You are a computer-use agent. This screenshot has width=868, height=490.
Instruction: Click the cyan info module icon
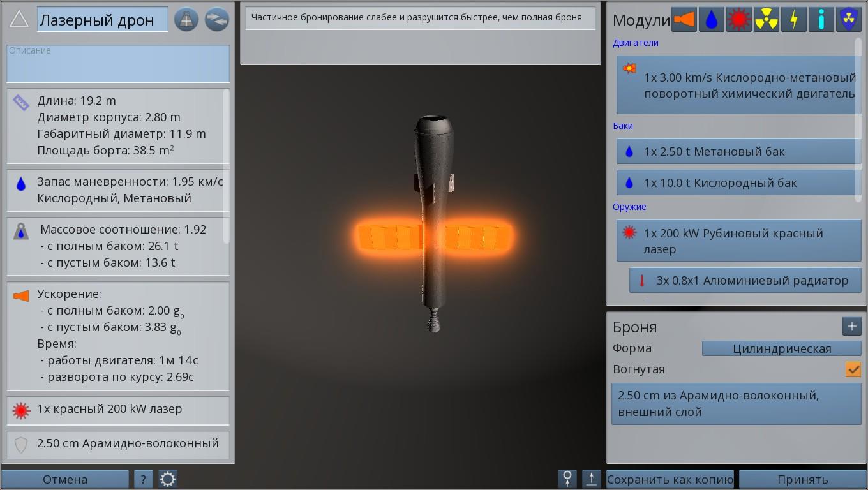(x=821, y=20)
